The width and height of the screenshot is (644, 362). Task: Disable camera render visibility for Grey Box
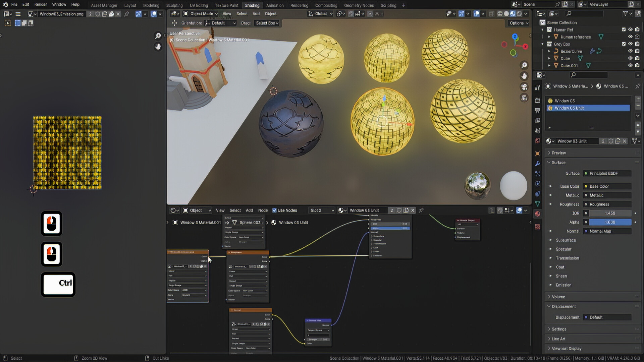click(x=637, y=44)
